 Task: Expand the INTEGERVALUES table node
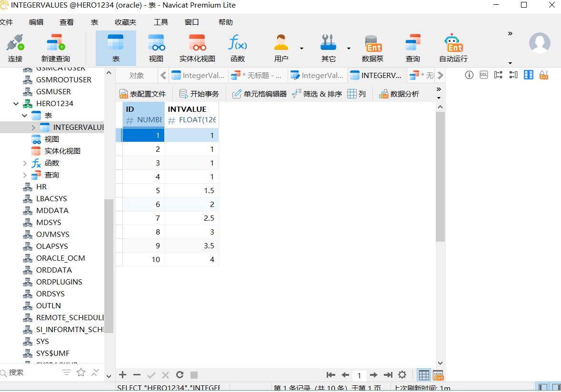pos(33,127)
